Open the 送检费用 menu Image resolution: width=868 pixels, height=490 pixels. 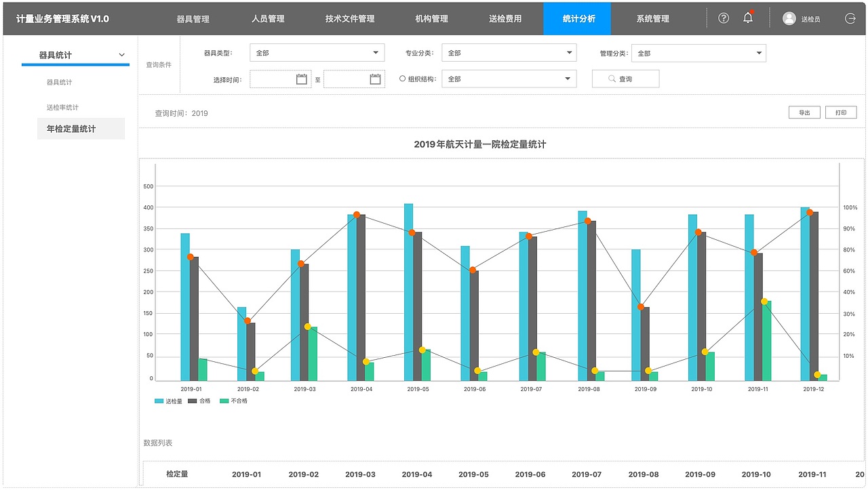point(505,19)
